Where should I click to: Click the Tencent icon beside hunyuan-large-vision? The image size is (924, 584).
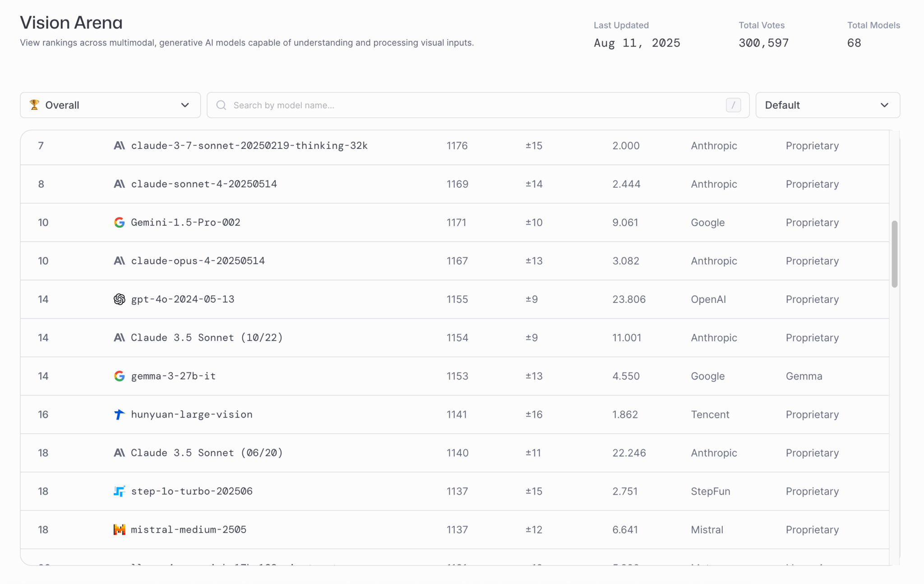click(119, 414)
